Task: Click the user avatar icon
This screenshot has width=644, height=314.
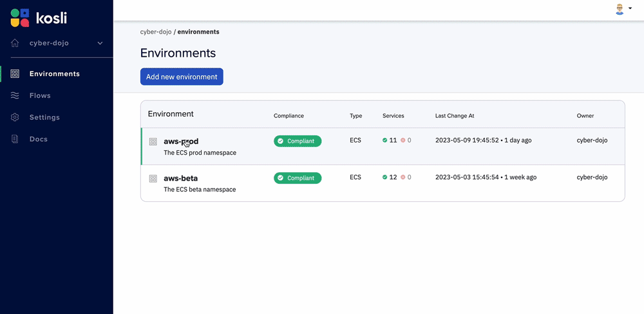Action: 620,10
